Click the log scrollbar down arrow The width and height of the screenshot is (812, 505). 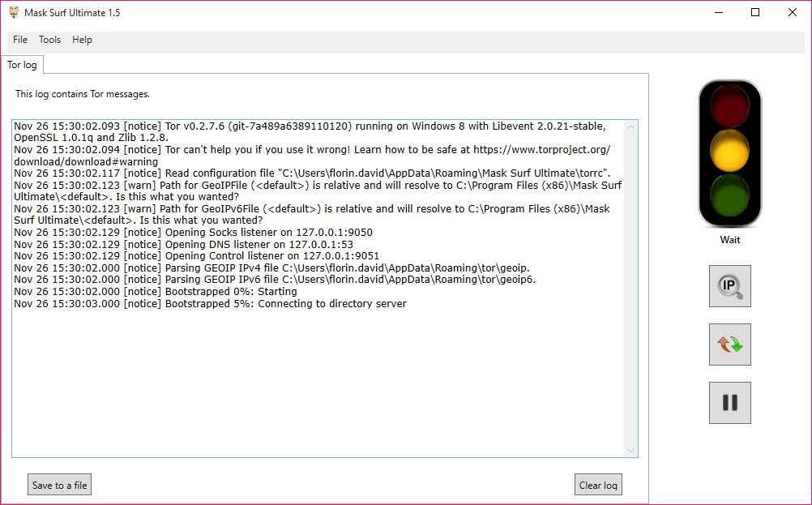pyautogui.click(x=630, y=451)
